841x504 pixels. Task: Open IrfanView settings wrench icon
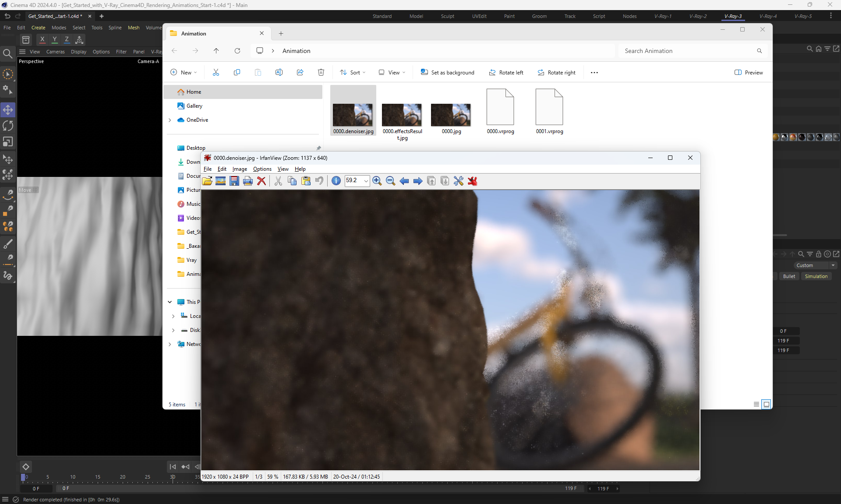[x=459, y=181]
